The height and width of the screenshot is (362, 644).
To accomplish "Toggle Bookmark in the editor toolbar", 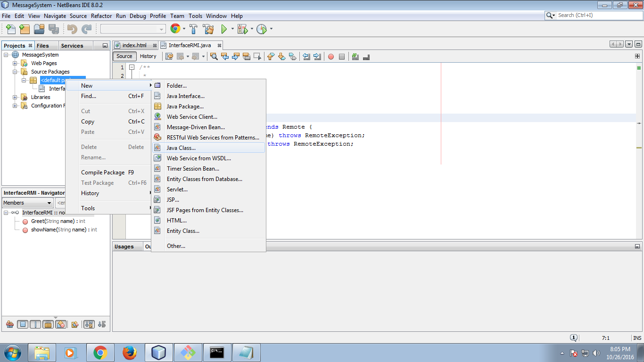I will click(x=293, y=57).
